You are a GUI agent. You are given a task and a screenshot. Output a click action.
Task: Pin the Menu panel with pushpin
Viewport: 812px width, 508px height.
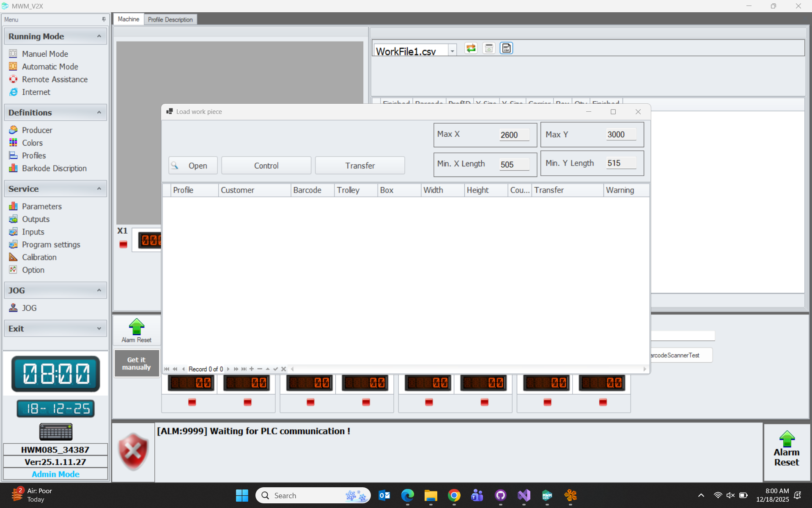(104, 19)
